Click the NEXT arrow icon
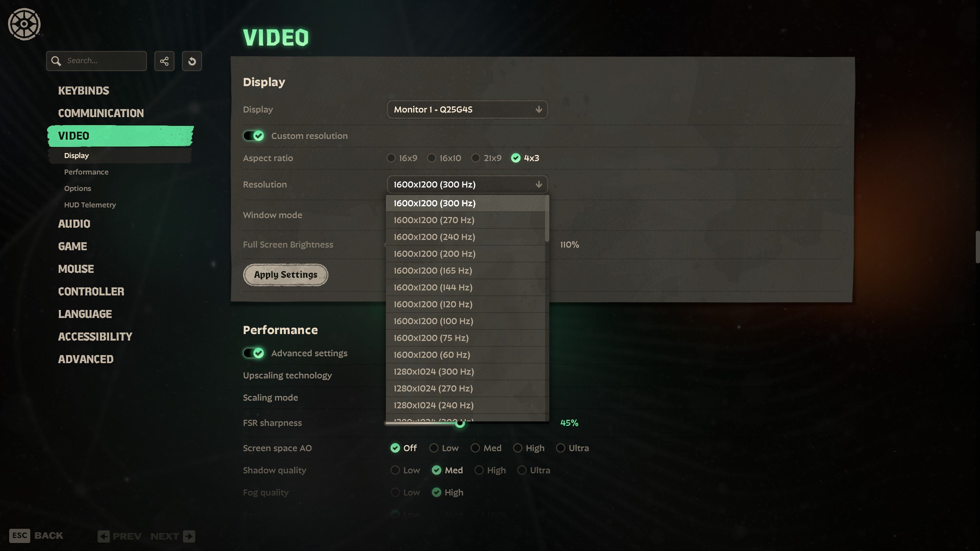The image size is (980, 551). coord(189,536)
